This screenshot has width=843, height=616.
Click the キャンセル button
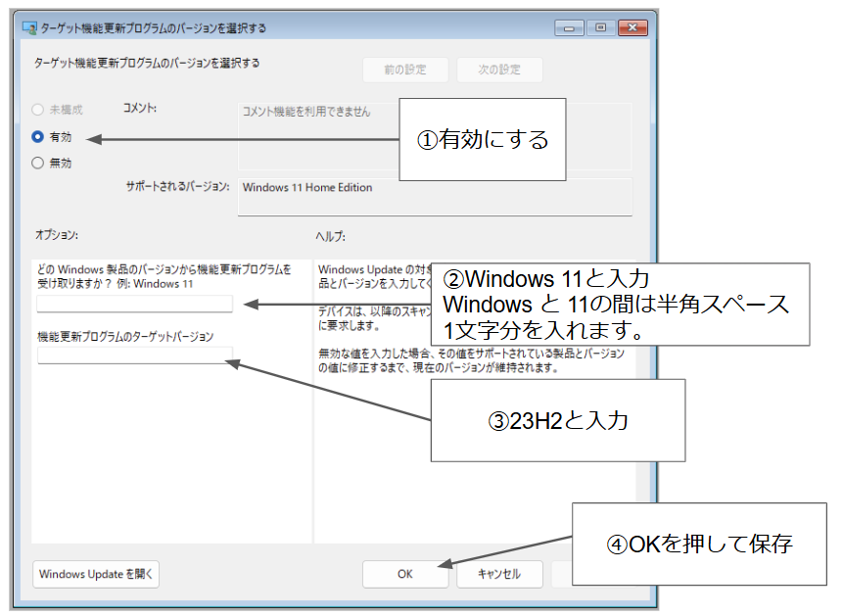click(x=499, y=574)
